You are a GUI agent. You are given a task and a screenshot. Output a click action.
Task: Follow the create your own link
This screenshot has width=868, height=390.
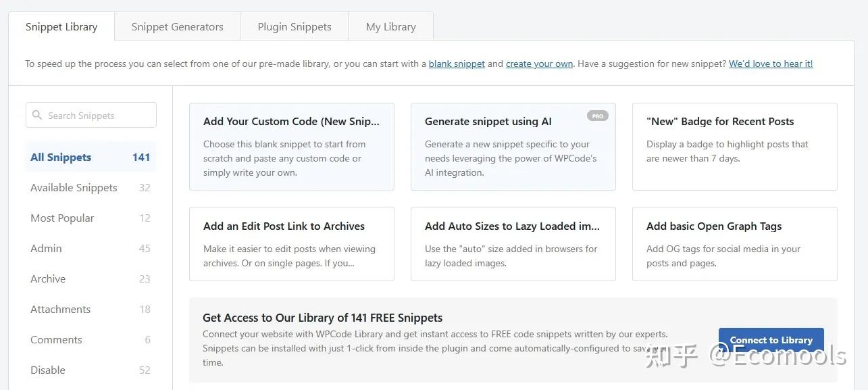click(x=539, y=64)
